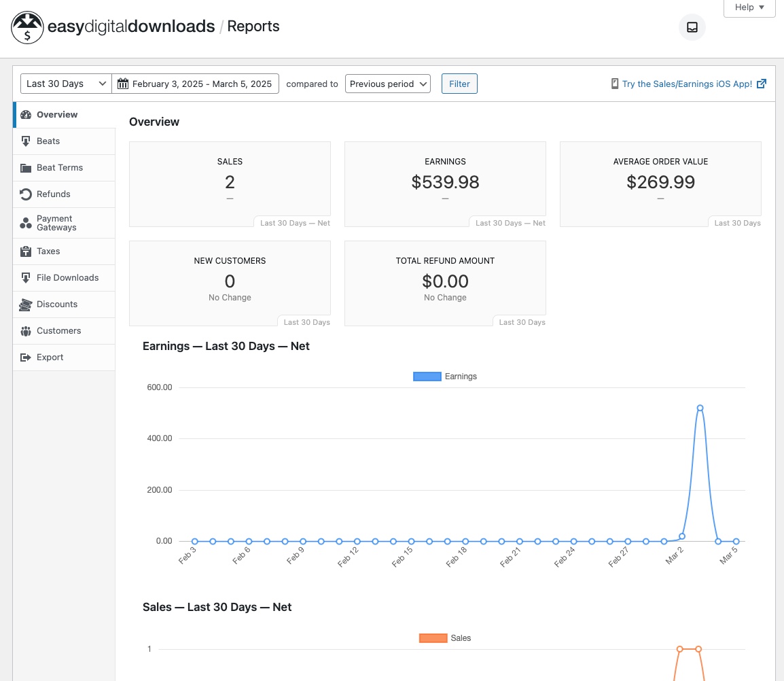Screen dimensions: 784x681
Task: Toggle the blue Earnings legend swatch
Action: coord(427,377)
